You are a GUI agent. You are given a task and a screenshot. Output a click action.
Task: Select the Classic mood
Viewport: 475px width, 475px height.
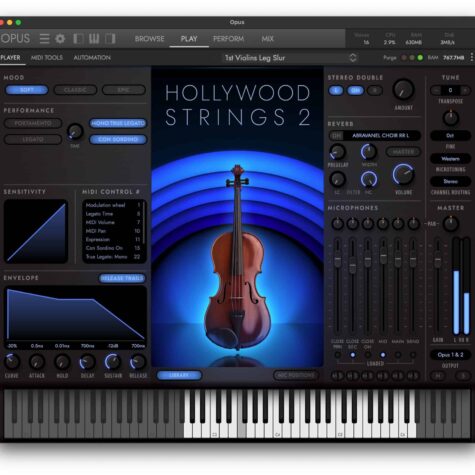tap(75, 90)
